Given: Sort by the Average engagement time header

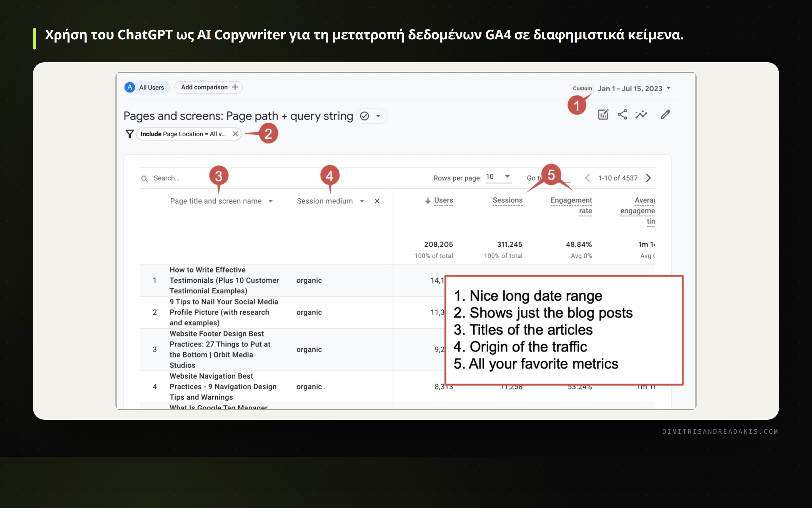Looking at the screenshot, I should (638, 211).
